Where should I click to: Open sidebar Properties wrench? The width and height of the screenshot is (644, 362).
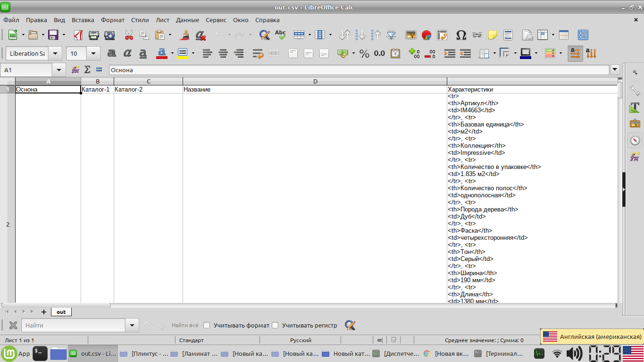click(x=635, y=91)
